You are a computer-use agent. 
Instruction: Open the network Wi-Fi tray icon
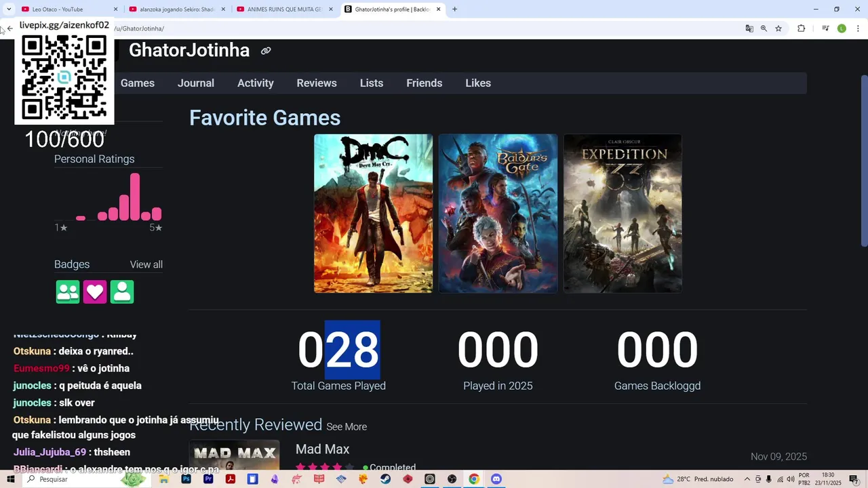[780, 479]
